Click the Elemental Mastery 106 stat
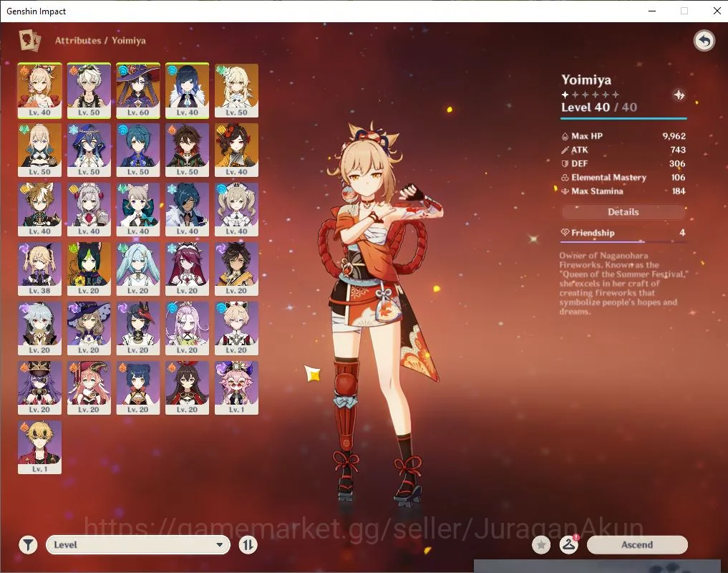This screenshot has width=728, height=573. coord(623,177)
